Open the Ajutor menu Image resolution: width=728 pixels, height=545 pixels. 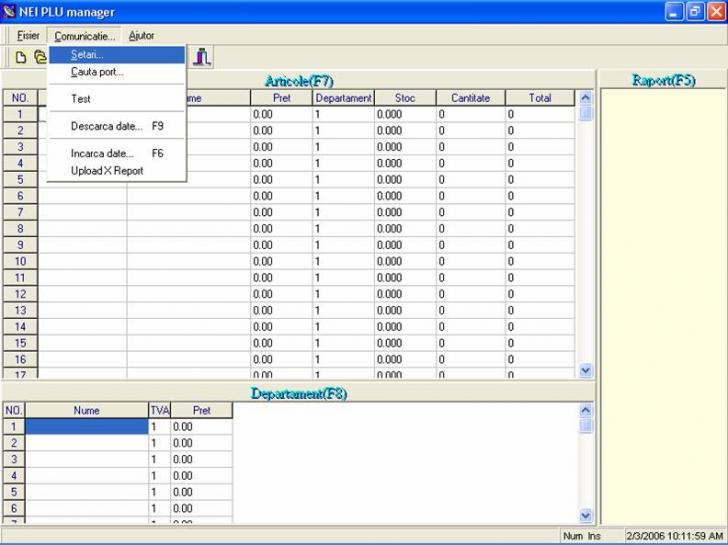(142, 35)
